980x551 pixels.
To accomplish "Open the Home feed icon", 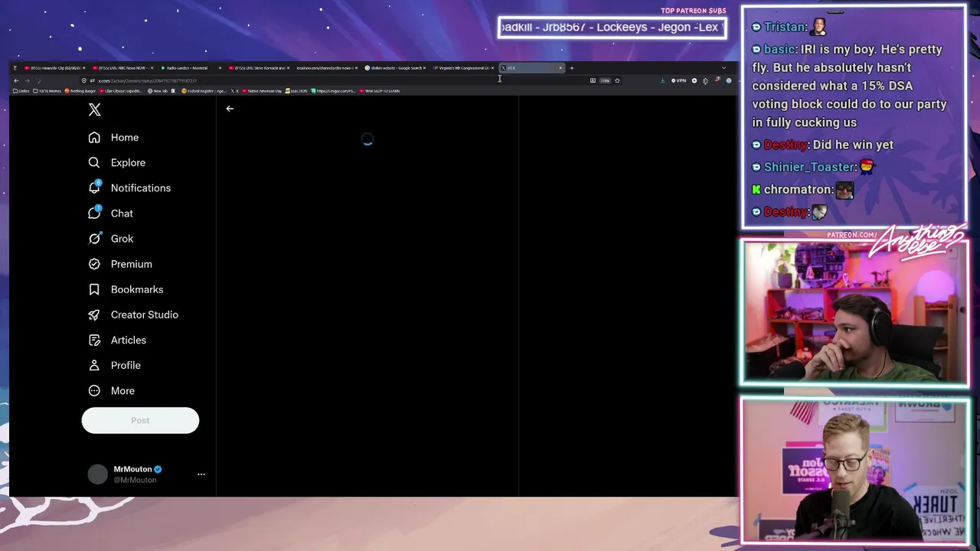I will point(94,138).
